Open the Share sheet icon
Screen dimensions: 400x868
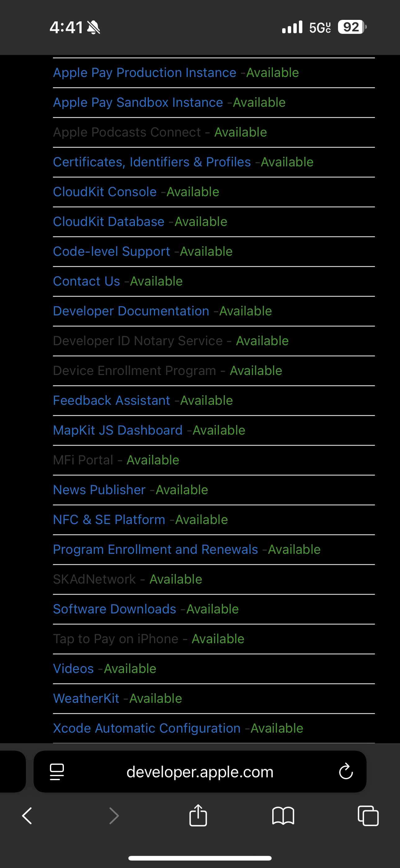(198, 815)
